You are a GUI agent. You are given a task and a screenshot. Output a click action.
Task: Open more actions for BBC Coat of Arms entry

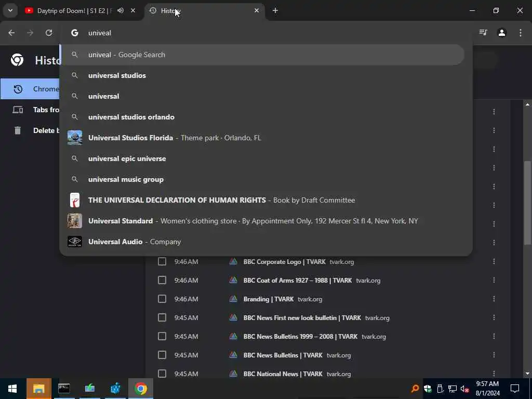click(x=494, y=280)
